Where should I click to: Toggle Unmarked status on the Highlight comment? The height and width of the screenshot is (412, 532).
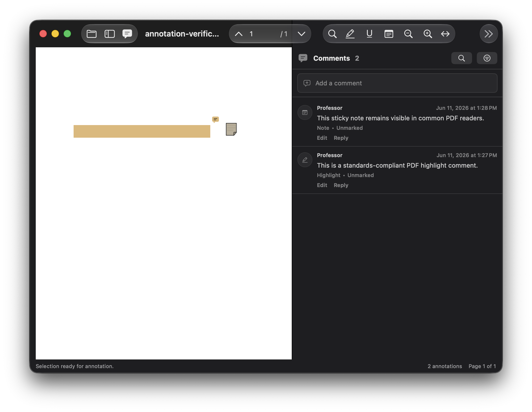pos(360,175)
